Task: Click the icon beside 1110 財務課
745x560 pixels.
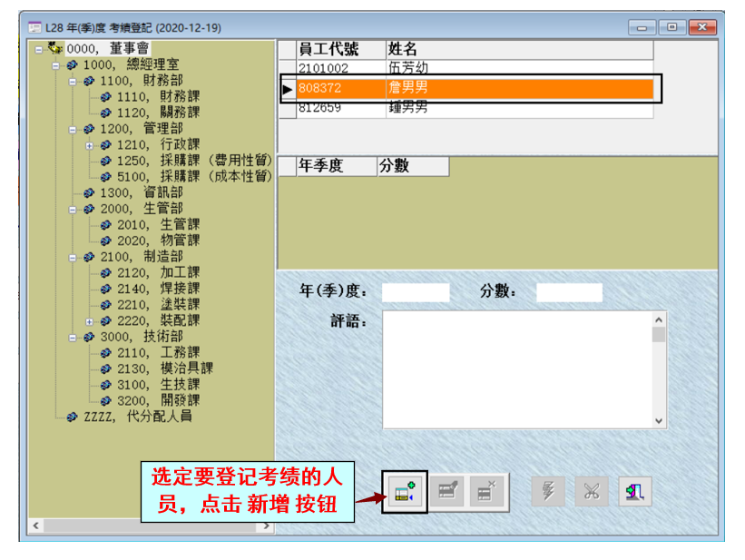Action: [x=106, y=96]
